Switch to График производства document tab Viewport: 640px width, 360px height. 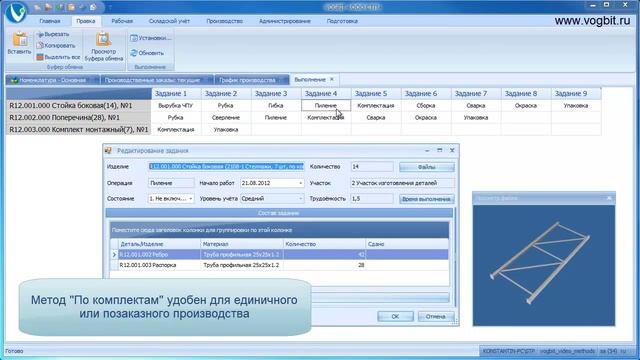251,80
